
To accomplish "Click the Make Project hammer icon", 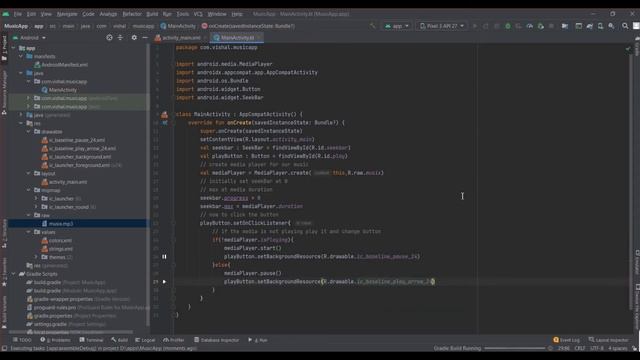I will 372,26.
